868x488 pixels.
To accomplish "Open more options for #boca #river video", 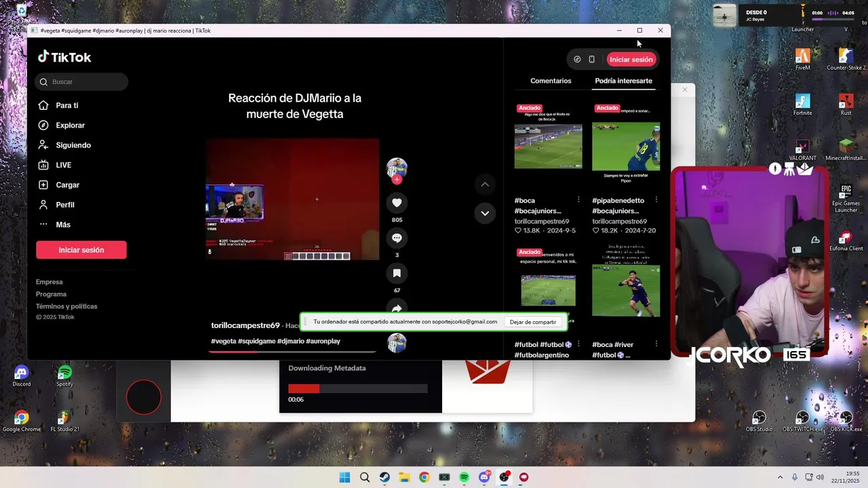I will click(x=656, y=344).
